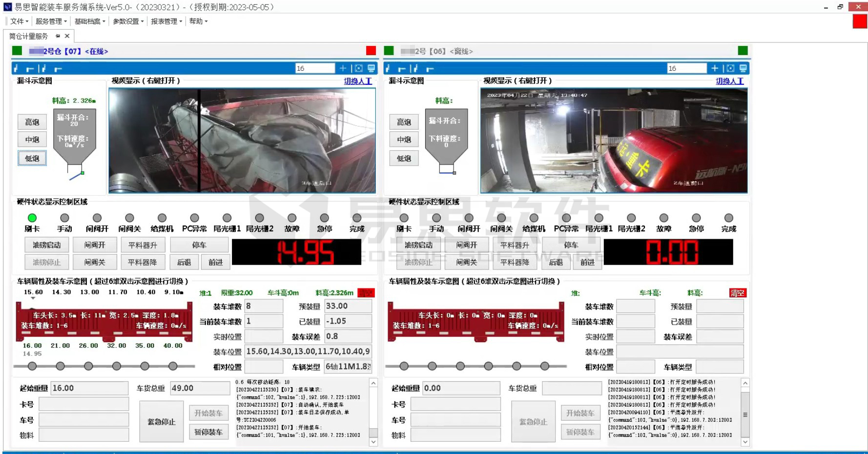Click the fullscreen target icon in the 06 toolbar
The width and height of the screenshot is (868, 454).
[x=730, y=68]
